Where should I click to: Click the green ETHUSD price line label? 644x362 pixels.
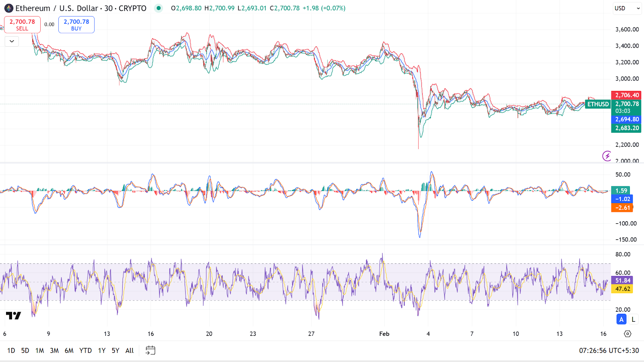(598, 104)
